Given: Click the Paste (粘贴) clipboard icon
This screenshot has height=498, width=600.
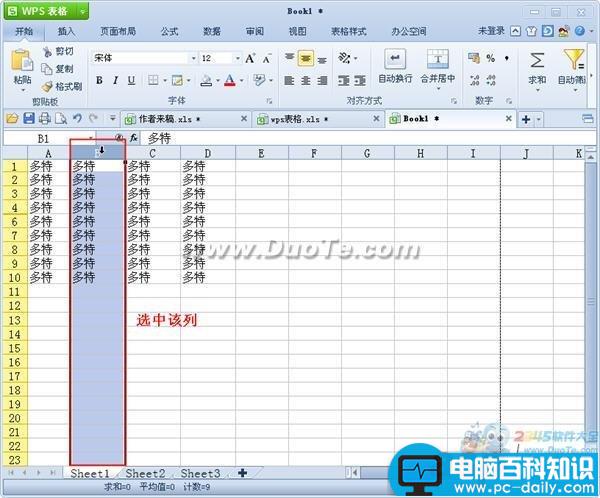Looking at the screenshot, I should pyautogui.click(x=21, y=60).
